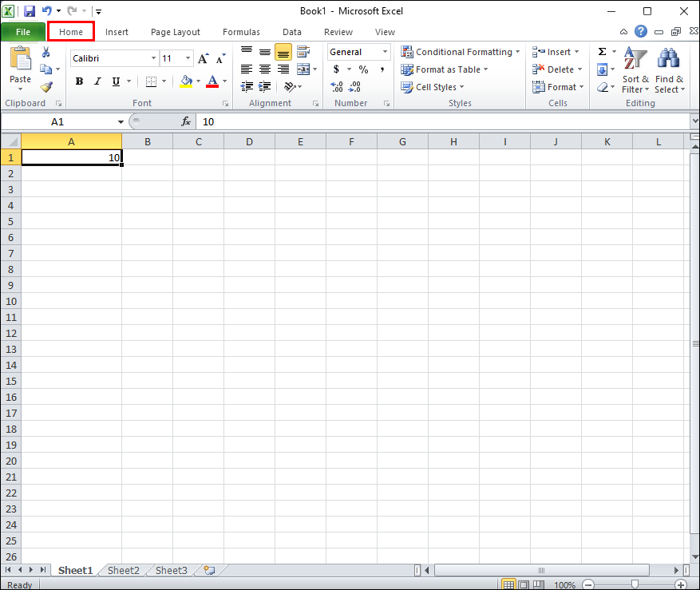Click the AutoSum icon
The image size is (700, 590).
point(601,51)
